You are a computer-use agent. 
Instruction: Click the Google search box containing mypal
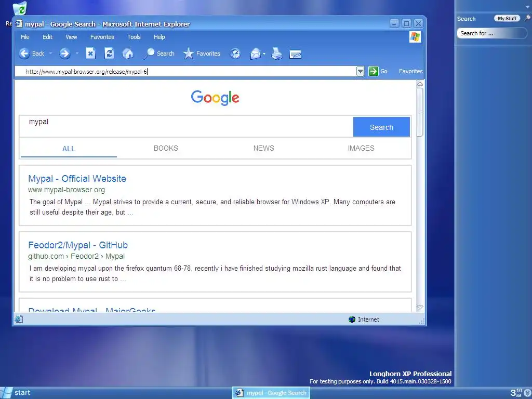[187, 127]
